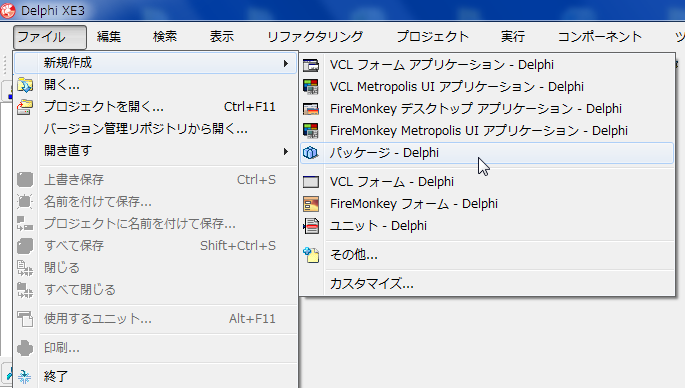The height and width of the screenshot is (388, 685).
Task: Open the 表示 menu
Action: (222, 37)
